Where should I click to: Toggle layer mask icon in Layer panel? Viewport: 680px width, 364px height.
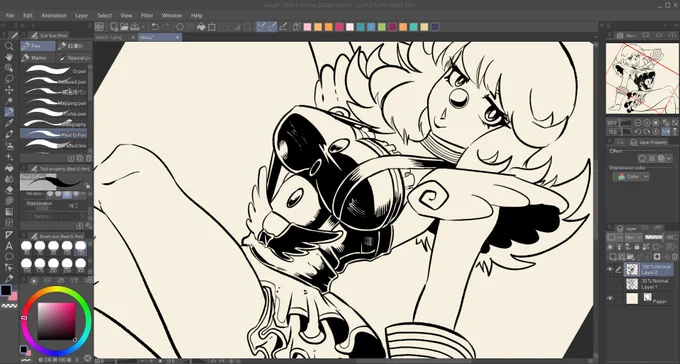[x=657, y=257]
